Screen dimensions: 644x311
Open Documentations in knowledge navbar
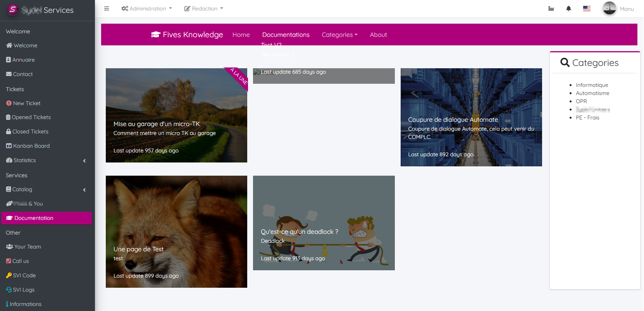point(286,35)
